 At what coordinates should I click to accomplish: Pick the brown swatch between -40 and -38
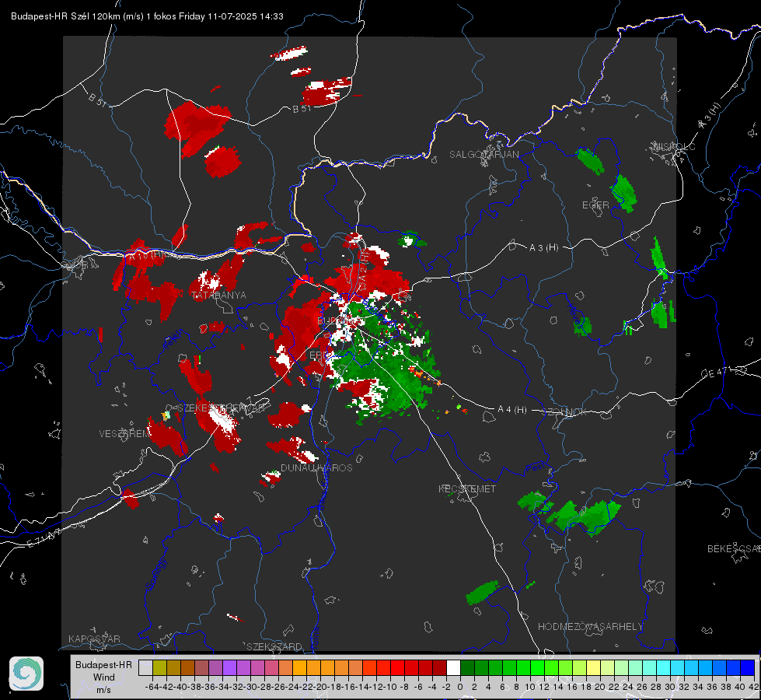click(187, 667)
